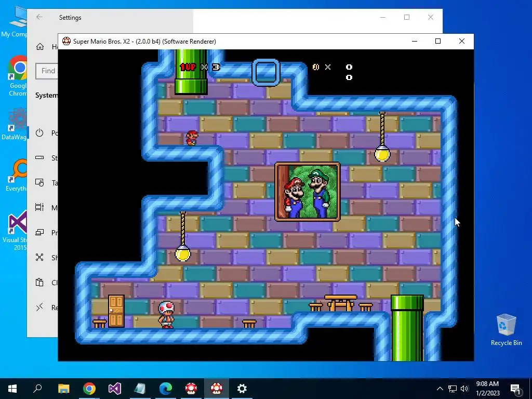Viewport: 532px width, 399px height.
Task: Click the green warp pipe hanging from the ceiling
Action: pyautogui.click(x=191, y=72)
